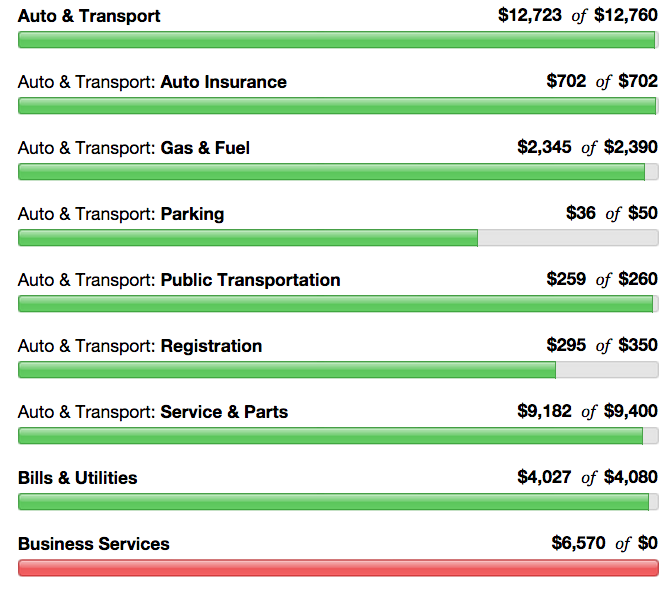The image size is (671, 595).
Task: Click the Auto Insurance budget progress bar
Action: click(x=338, y=106)
